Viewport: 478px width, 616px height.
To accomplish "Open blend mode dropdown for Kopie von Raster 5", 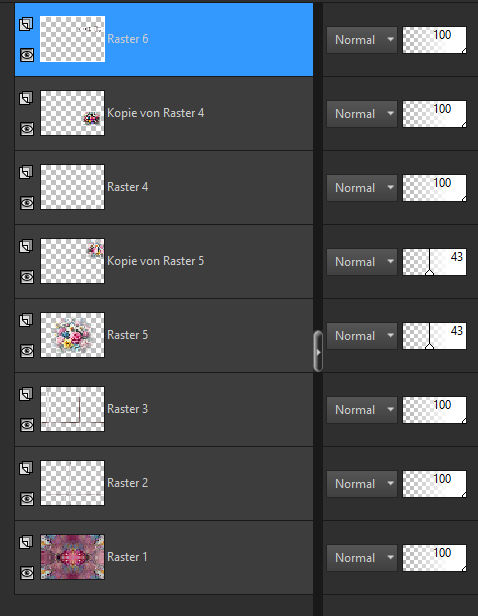I will pos(362,262).
